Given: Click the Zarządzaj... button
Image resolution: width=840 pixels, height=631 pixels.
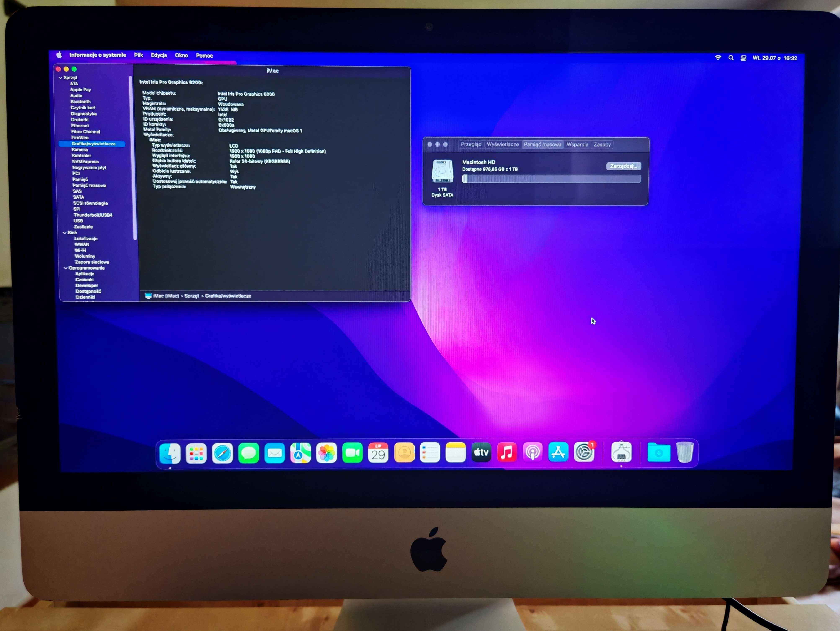Looking at the screenshot, I should [x=623, y=166].
